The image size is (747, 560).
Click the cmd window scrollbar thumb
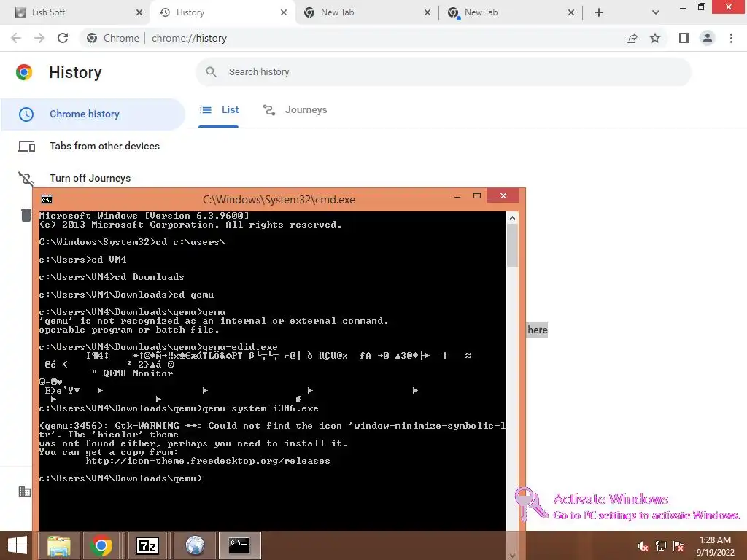512,245
